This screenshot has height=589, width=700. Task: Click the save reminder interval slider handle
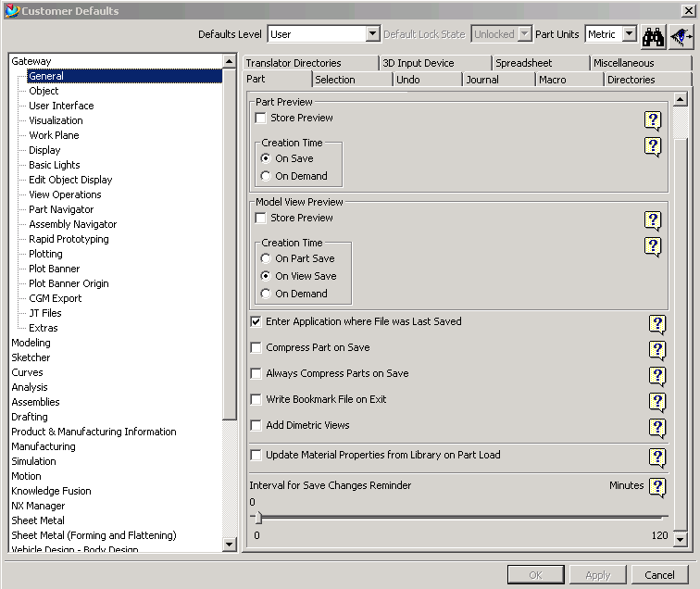[258, 518]
